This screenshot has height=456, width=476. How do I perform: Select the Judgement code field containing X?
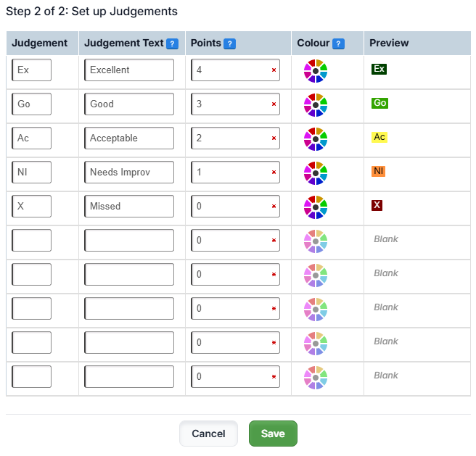click(x=32, y=207)
